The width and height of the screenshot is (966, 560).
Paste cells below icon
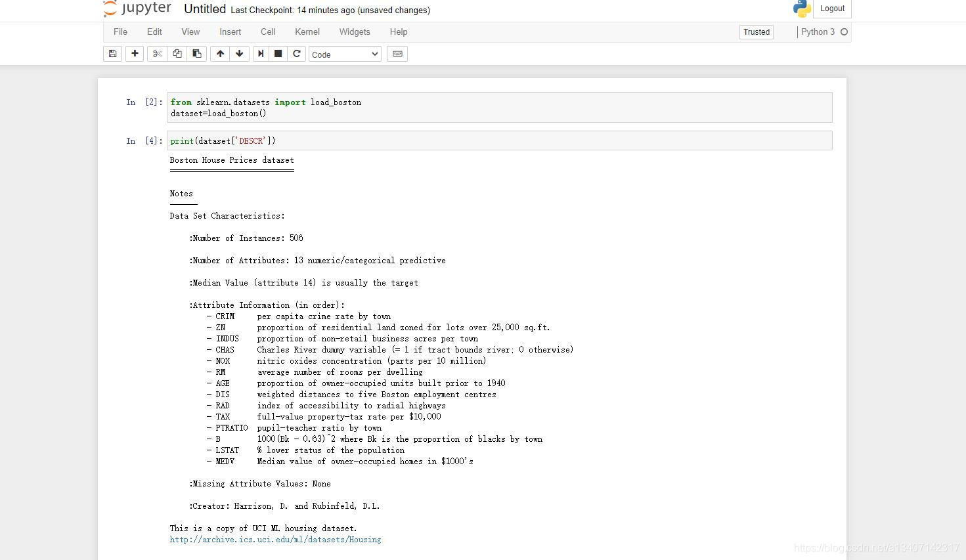(197, 54)
